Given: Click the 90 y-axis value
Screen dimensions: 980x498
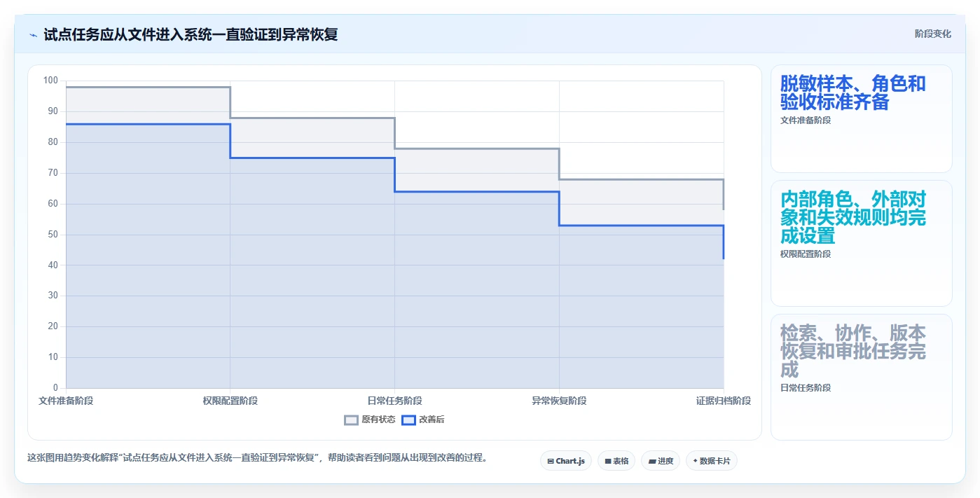Looking at the screenshot, I should click(53, 111).
